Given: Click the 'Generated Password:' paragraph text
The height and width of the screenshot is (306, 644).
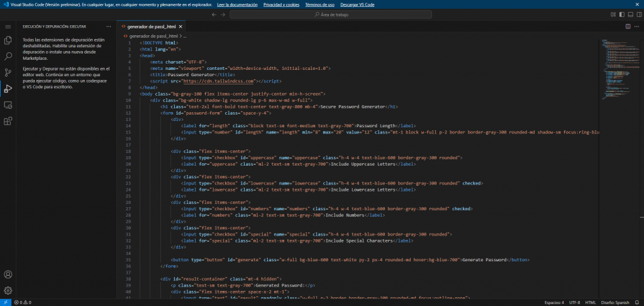Looking at the screenshot, I should [279, 285].
